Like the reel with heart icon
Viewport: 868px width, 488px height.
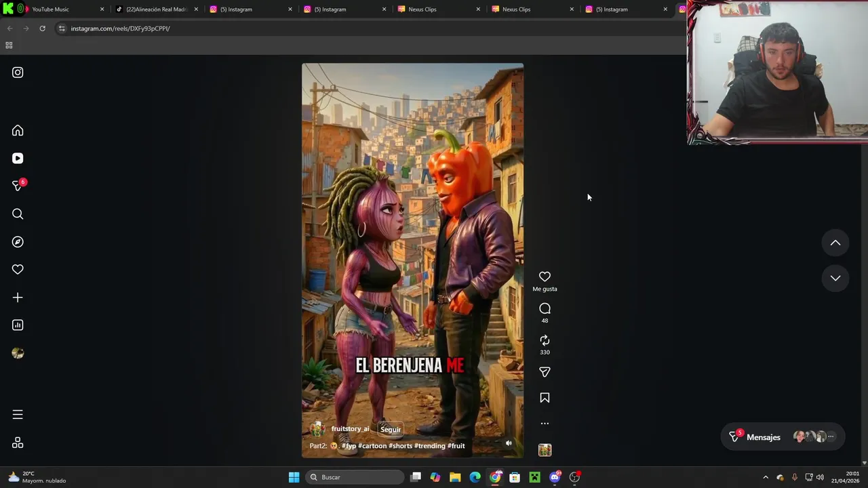pos(545,277)
